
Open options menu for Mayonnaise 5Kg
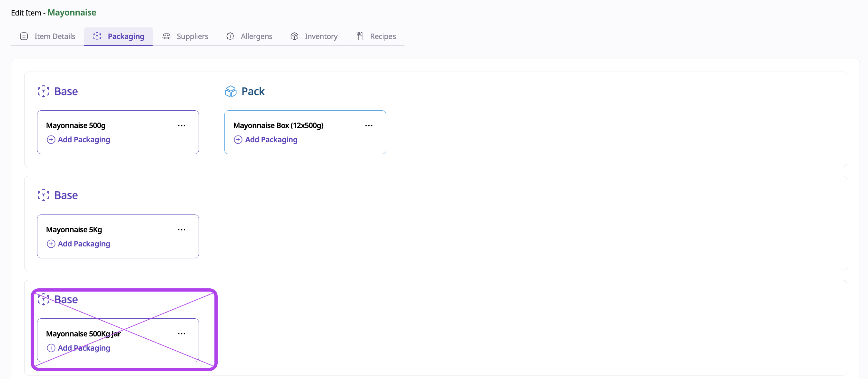[x=181, y=230]
